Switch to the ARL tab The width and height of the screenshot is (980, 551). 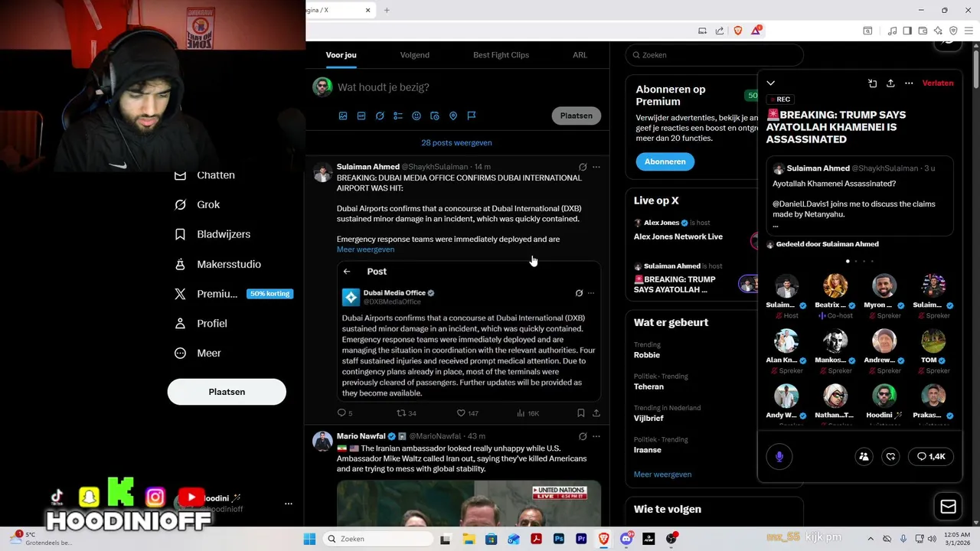point(580,55)
